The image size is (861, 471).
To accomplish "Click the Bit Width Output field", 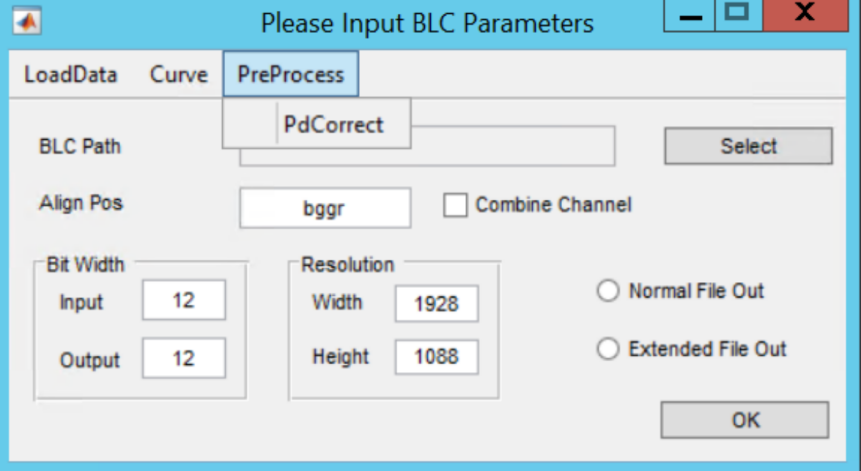I will click(184, 358).
